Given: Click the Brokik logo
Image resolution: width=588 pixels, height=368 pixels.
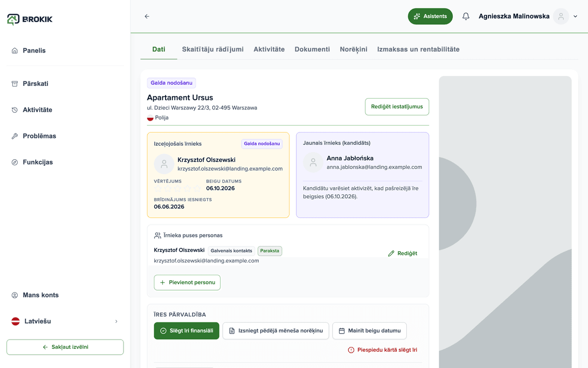Looking at the screenshot, I should tap(30, 19).
